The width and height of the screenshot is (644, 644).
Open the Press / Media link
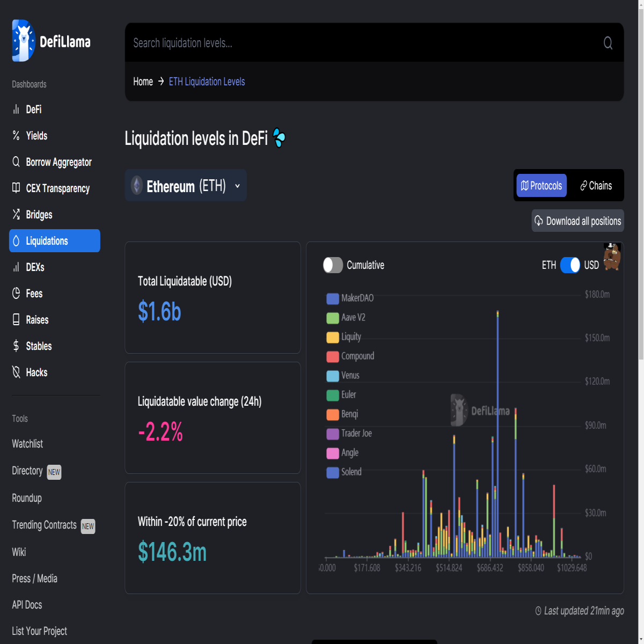(35, 579)
